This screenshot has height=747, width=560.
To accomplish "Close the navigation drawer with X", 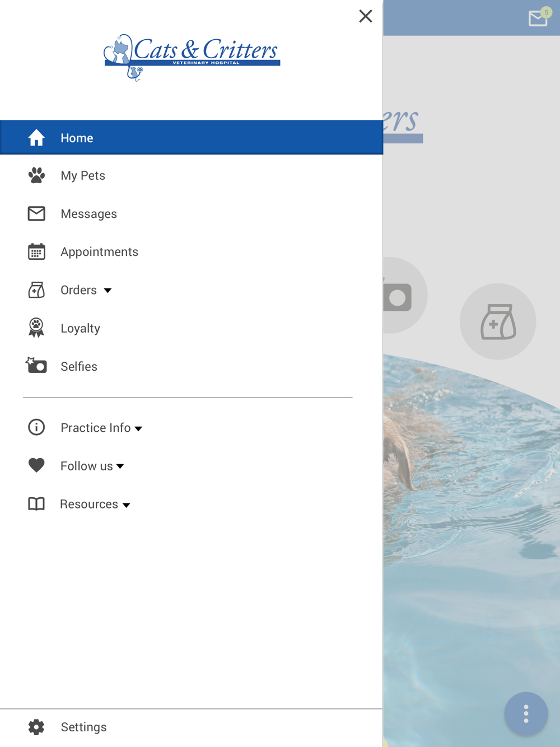I will 366,16.
